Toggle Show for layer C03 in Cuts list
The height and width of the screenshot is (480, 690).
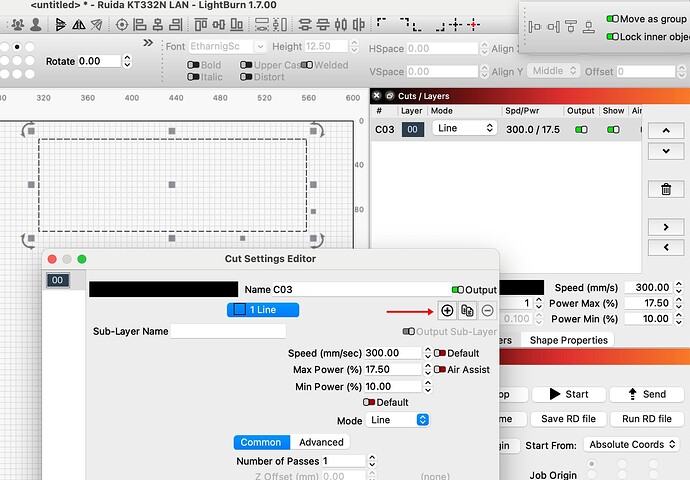[613, 129]
